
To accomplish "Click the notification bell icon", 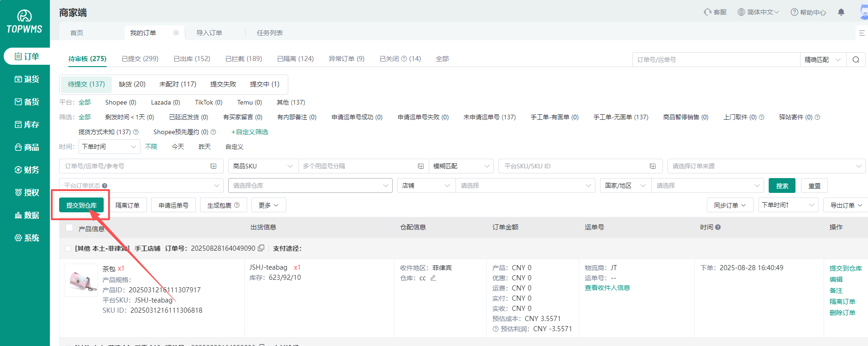I will coord(841,12).
